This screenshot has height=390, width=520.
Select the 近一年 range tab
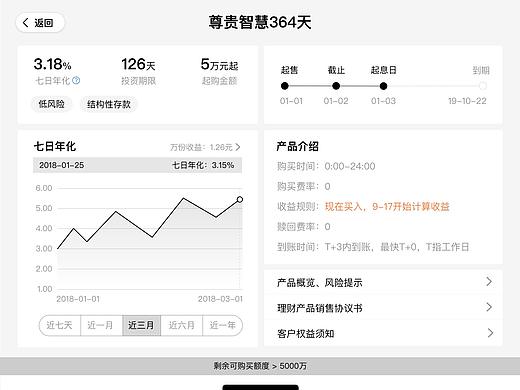(222, 325)
